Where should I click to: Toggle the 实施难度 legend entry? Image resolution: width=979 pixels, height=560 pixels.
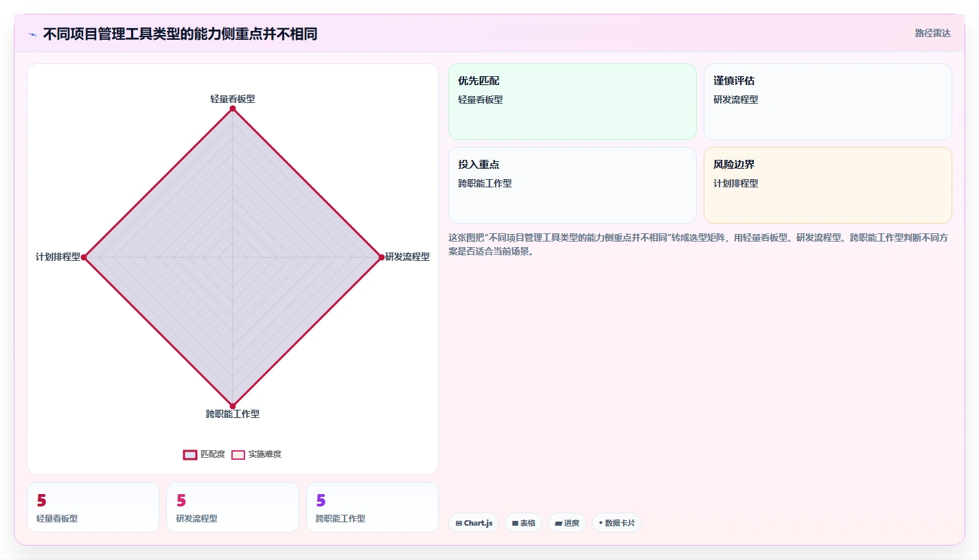(256, 454)
